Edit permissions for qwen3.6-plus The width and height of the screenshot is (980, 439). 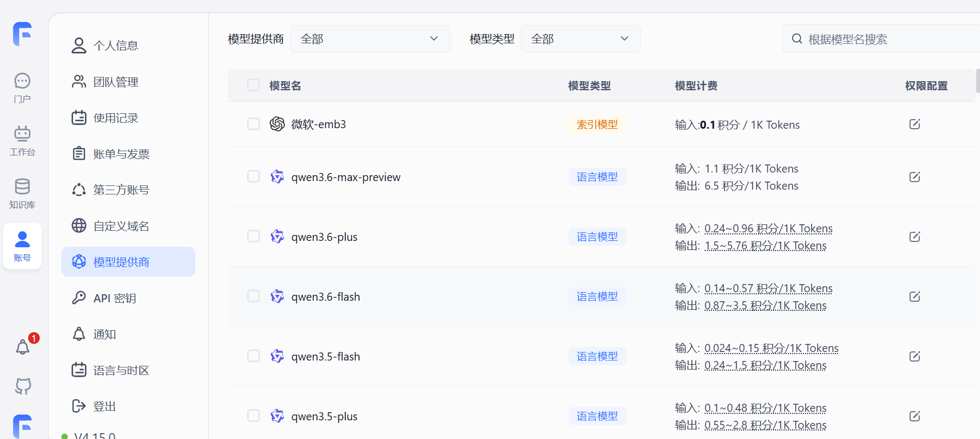915,237
